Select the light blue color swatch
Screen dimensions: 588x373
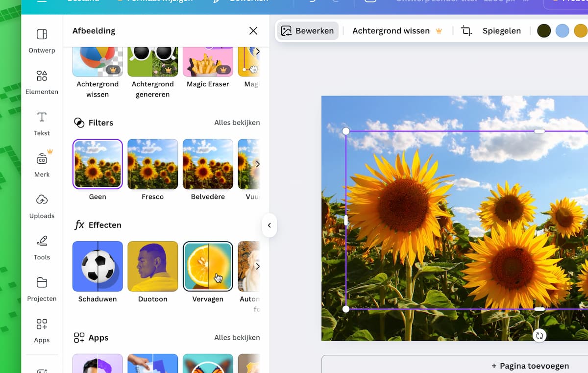(562, 31)
